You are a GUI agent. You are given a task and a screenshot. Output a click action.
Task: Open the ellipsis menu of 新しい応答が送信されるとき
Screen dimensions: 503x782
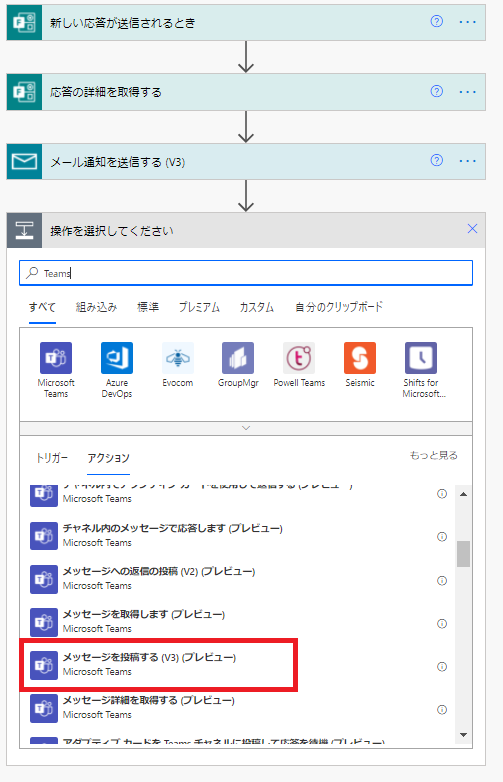click(x=467, y=22)
